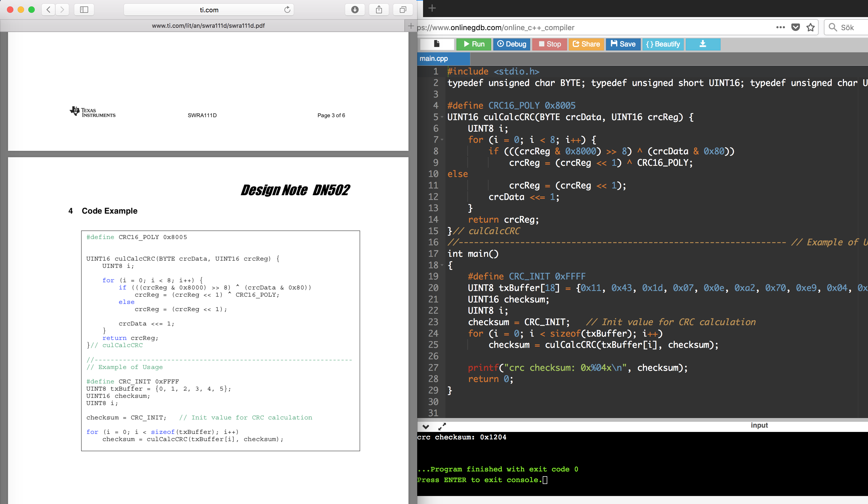The width and height of the screenshot is (868, 504).
Task: Click the download code icon
Action: (x=703, y=44)
